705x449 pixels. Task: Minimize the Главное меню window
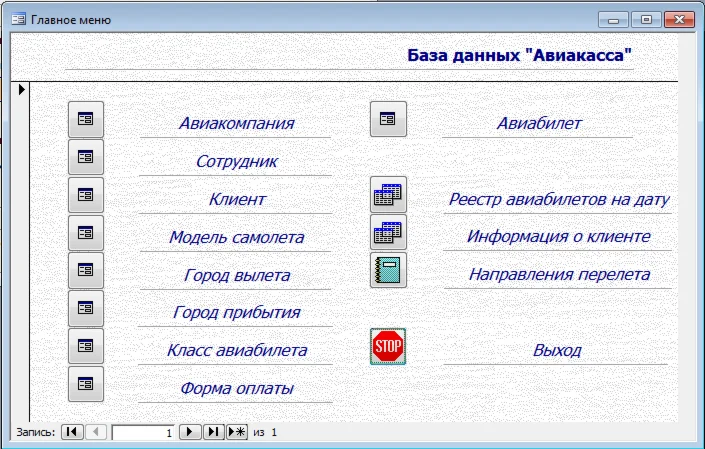(613, 20)
